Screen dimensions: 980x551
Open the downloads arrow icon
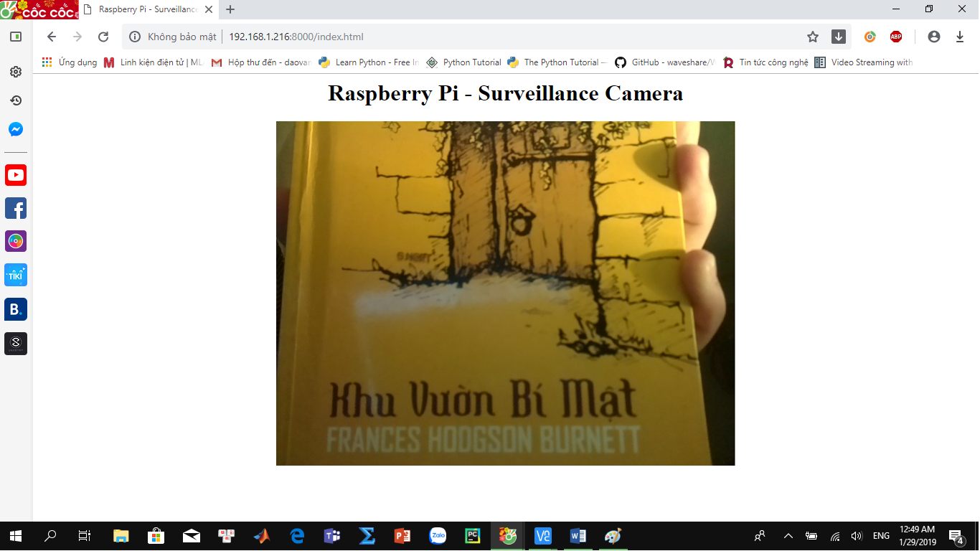pyautogui.click(x=960, y=37)
